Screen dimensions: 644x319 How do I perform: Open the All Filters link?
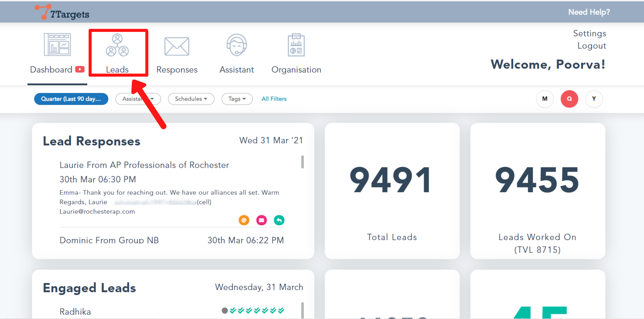pyautogui.click(x=274, y=99)
